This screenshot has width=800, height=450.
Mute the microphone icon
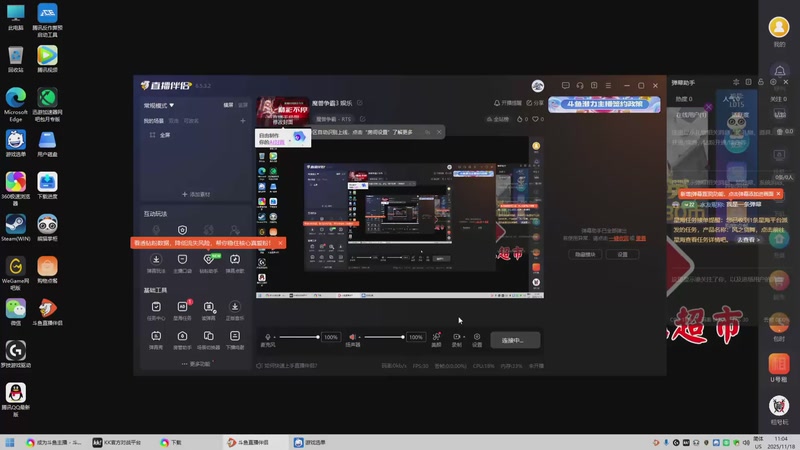268,337
